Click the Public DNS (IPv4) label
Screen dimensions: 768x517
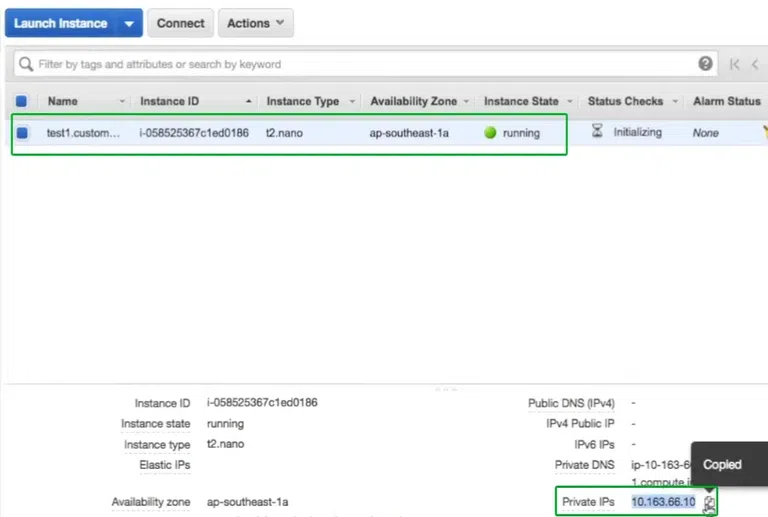[x=571, y=403]
